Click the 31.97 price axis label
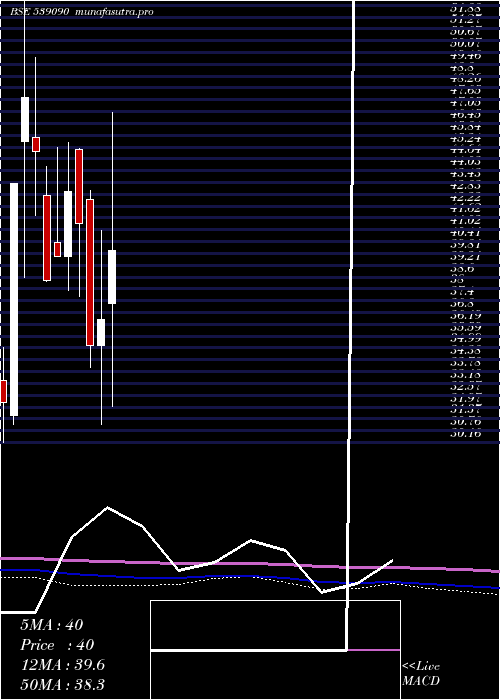The width and height of the screenshot is (500, 700). [x=466, y=398]
